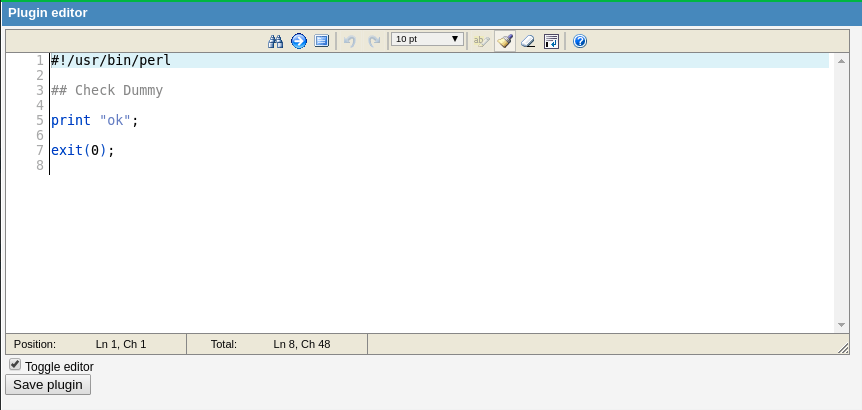Click on the print "ok" code line
862x410 pixels.
94,120
